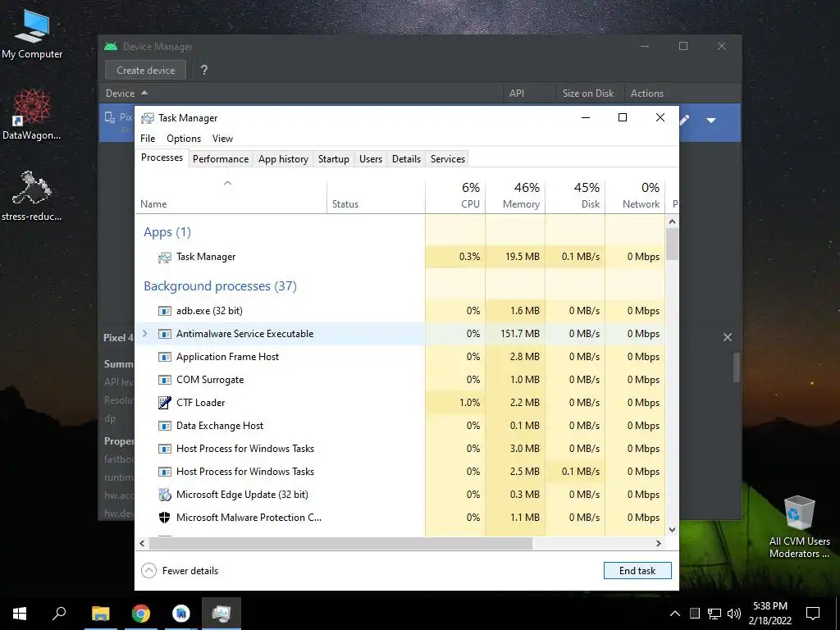The width and height of the screenshot is (840, 630).
Task: Click the scroll left arrow below the list
Action: coord(142,543)
